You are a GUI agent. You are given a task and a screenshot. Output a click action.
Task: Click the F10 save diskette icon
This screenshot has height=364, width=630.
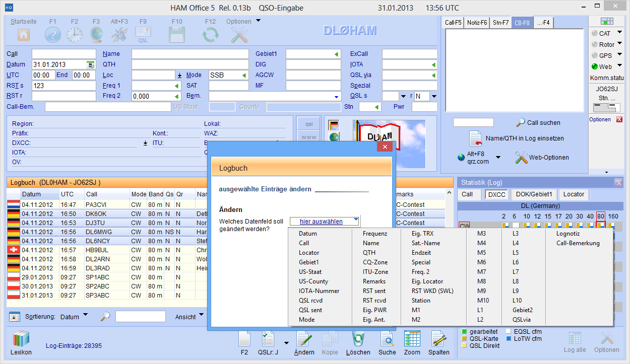[177, 35]
